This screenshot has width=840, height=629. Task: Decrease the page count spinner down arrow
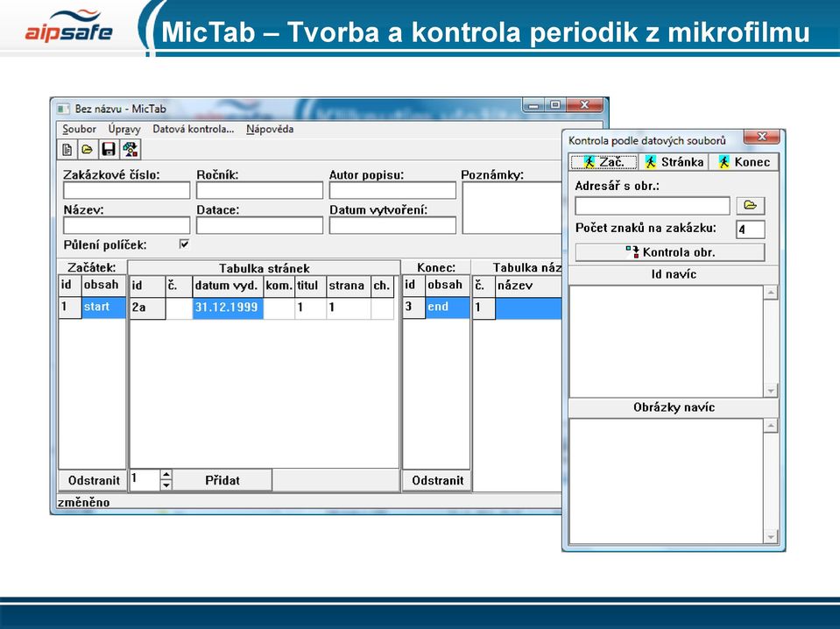166,485
